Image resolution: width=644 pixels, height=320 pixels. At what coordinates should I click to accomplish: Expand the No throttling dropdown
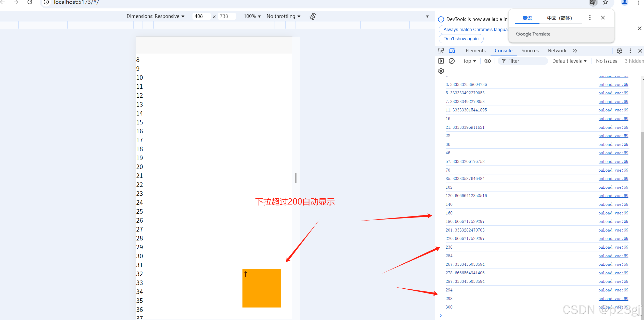[283, 16]
